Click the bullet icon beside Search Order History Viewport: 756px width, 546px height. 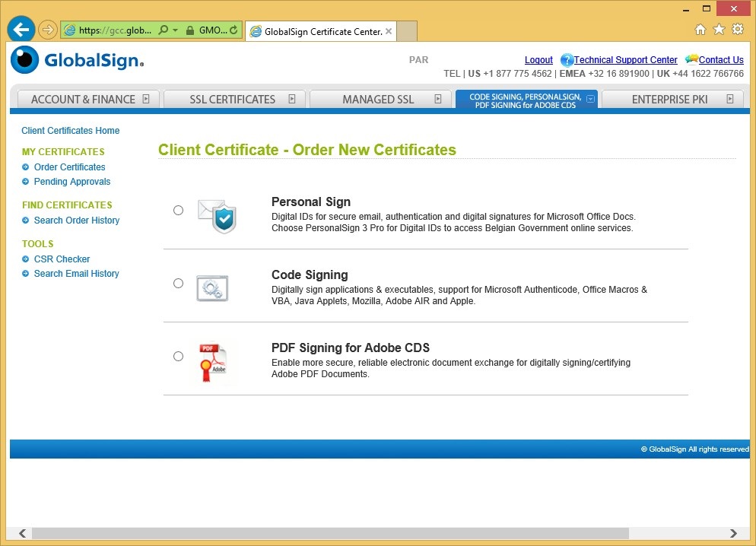(x=26, y=221)
